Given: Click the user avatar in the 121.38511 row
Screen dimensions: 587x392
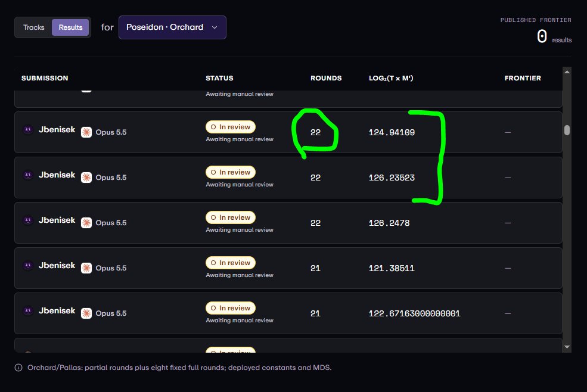Looking at the screenshot, I should (x=28, y=266).
